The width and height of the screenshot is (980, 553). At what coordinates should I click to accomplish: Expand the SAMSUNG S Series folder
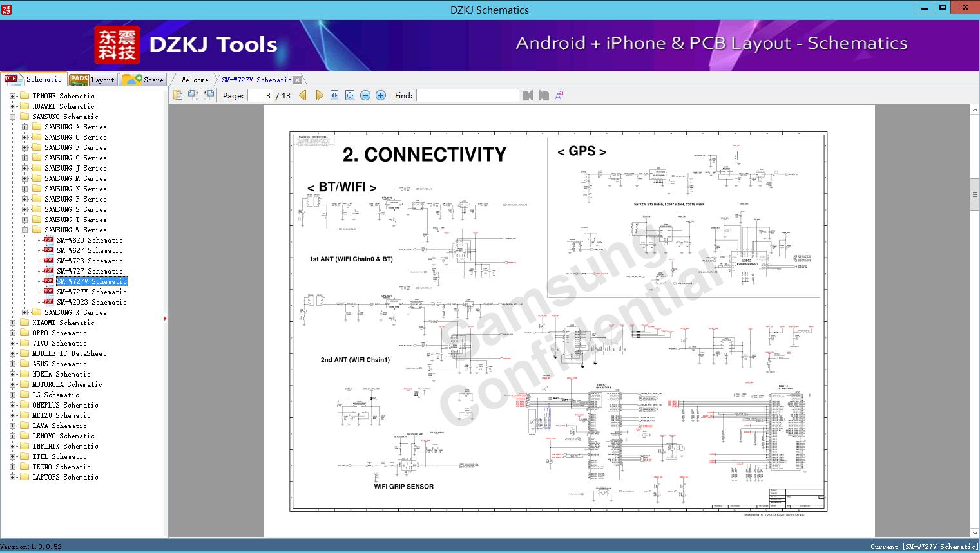(24, 209)
